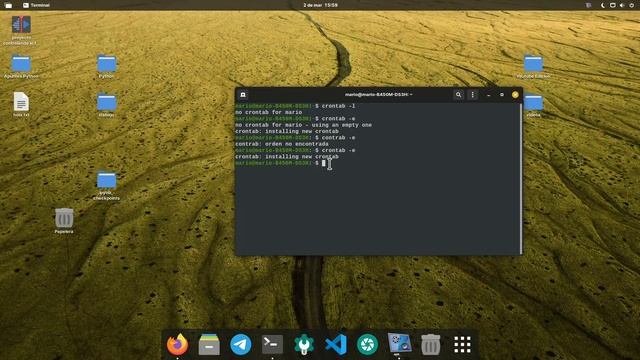Click the 'no crontab for mario' output line

269,112
